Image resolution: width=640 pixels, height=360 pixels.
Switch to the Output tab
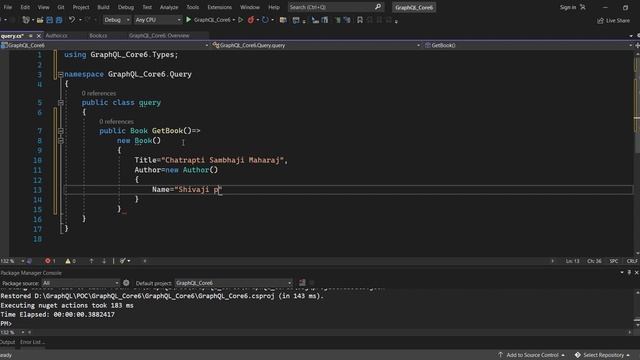(x=7, y=342)
